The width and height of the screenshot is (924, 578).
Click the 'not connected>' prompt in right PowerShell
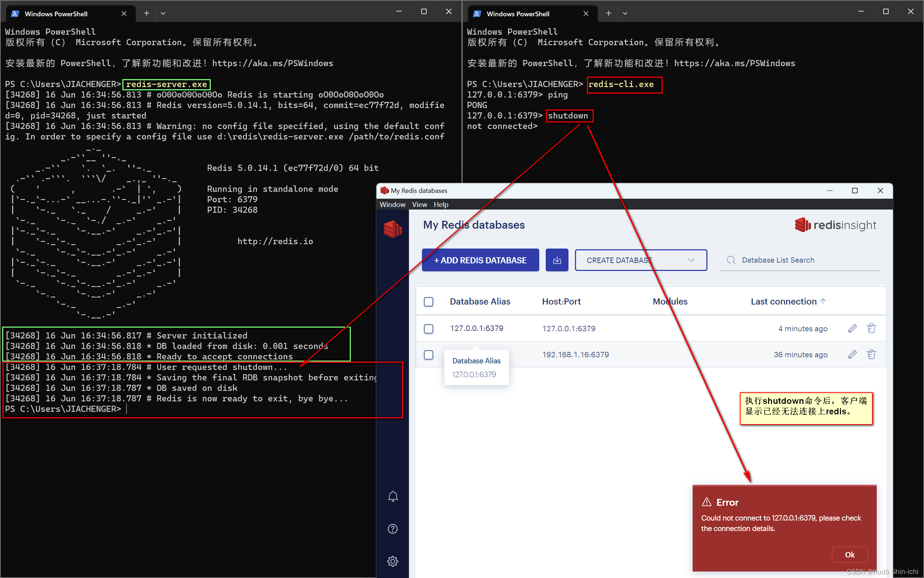[x=502, y=126]
